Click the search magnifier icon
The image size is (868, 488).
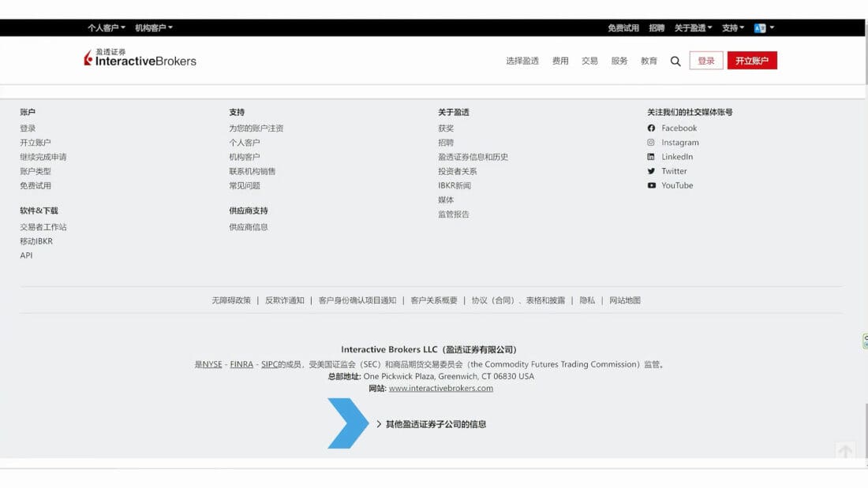[675, 61]
